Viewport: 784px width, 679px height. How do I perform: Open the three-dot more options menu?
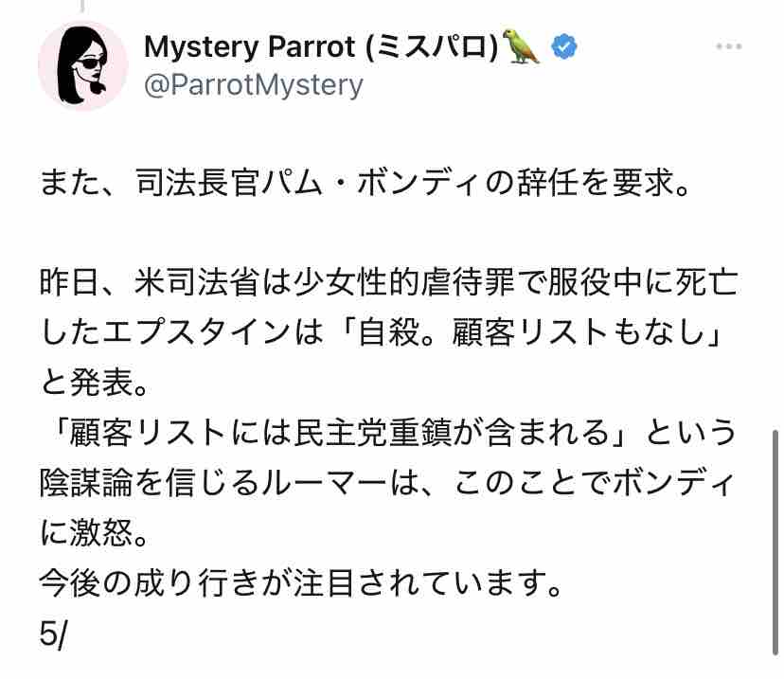pos(728,46)
